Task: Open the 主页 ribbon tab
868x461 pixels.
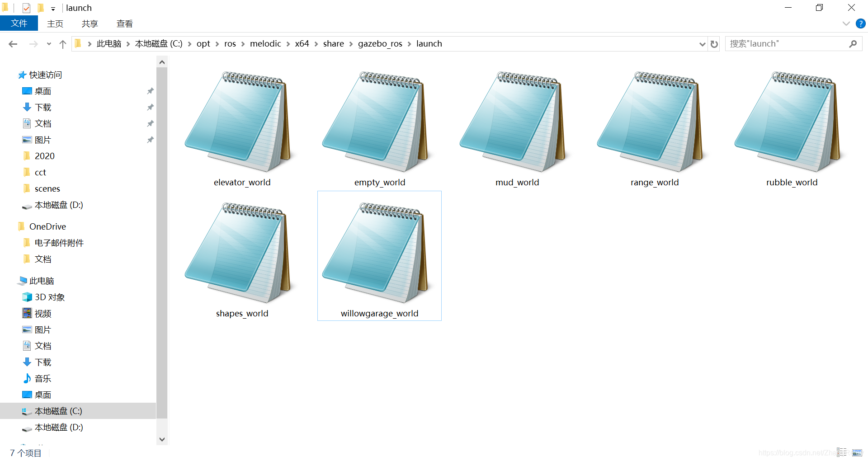Action: coord(55,24)
